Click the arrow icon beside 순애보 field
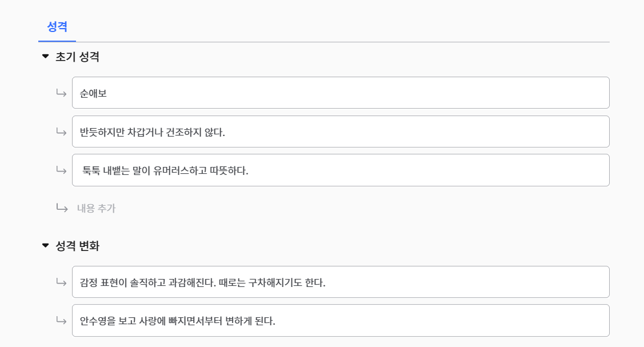This screenshot has width=644, height=347. click(x=62, y=93)
